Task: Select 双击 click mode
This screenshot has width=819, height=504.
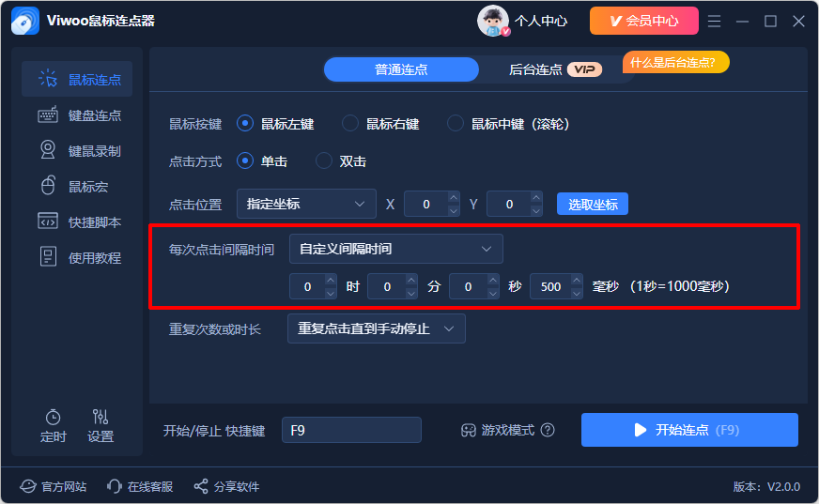Action: 341,160
